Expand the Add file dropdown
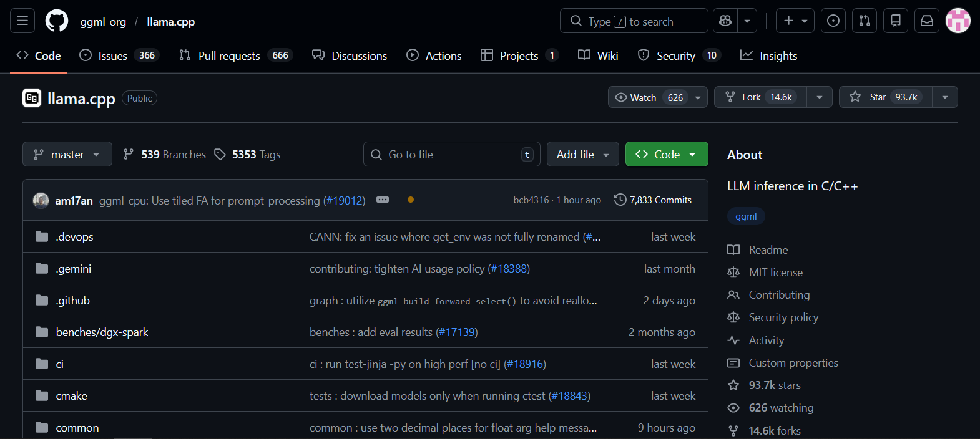Viewport: 980px width, 439px height. click(582, 154)
